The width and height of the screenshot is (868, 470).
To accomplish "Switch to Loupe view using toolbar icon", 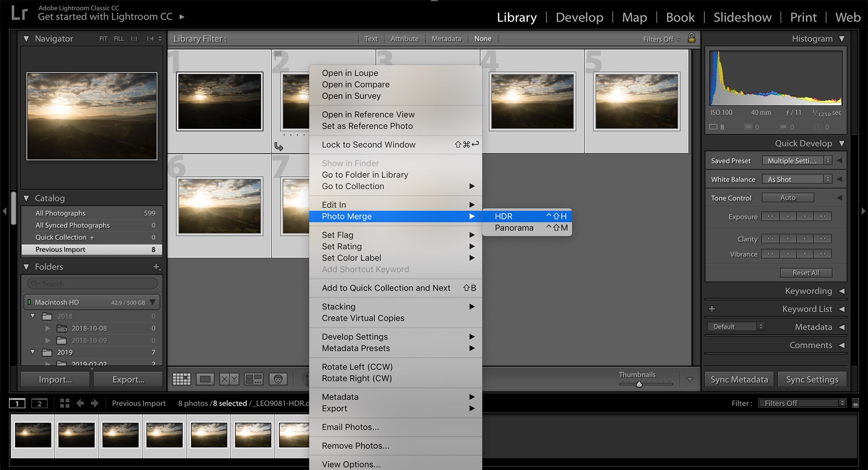I will 206,379.
